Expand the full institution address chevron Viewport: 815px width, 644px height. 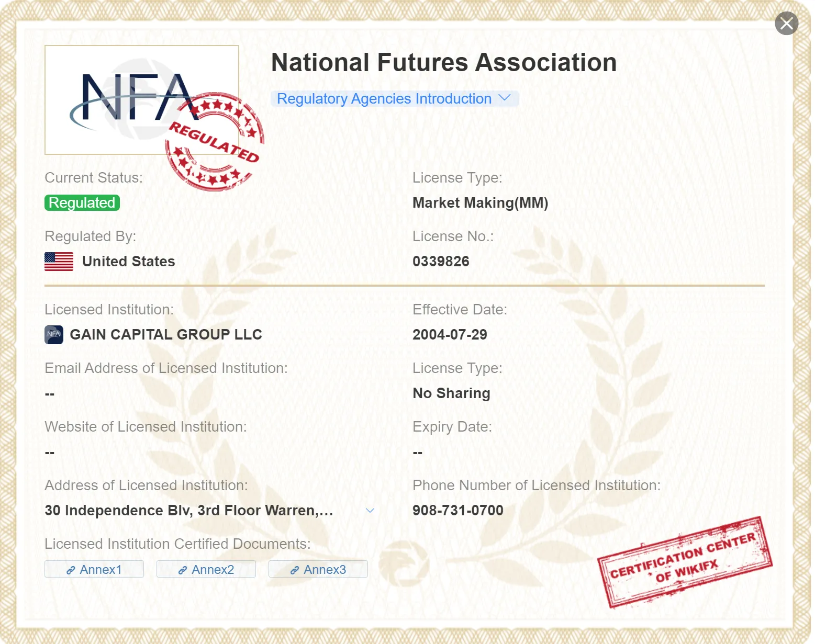click(x=370, y=511)
